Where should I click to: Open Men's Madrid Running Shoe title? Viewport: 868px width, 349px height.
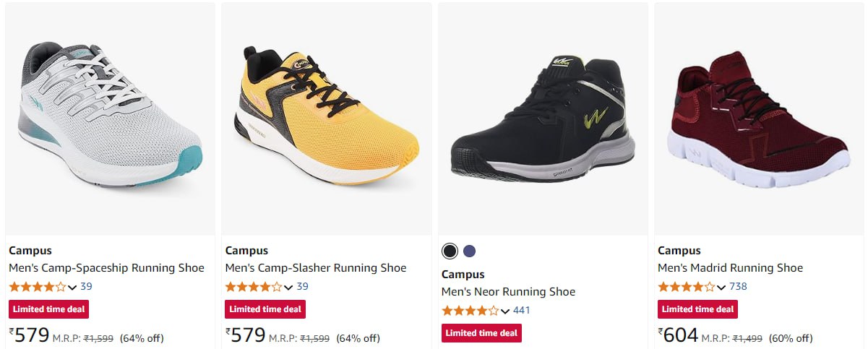pyautogui.click(x=730, y=268)
